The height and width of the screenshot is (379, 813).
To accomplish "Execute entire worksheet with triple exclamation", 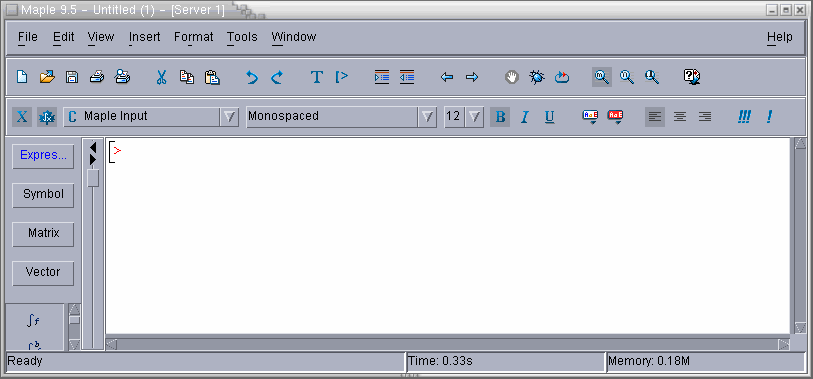I will [x=745, y=117].
